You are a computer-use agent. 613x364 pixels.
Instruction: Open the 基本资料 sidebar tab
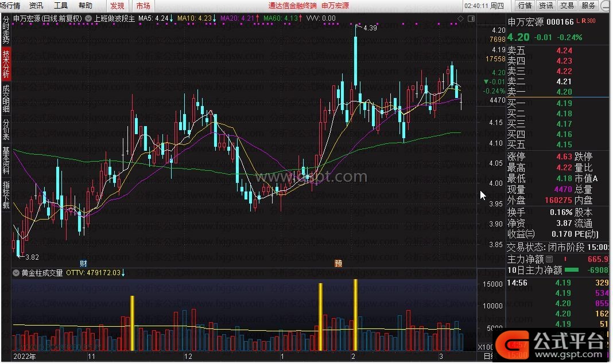point(6,161)
